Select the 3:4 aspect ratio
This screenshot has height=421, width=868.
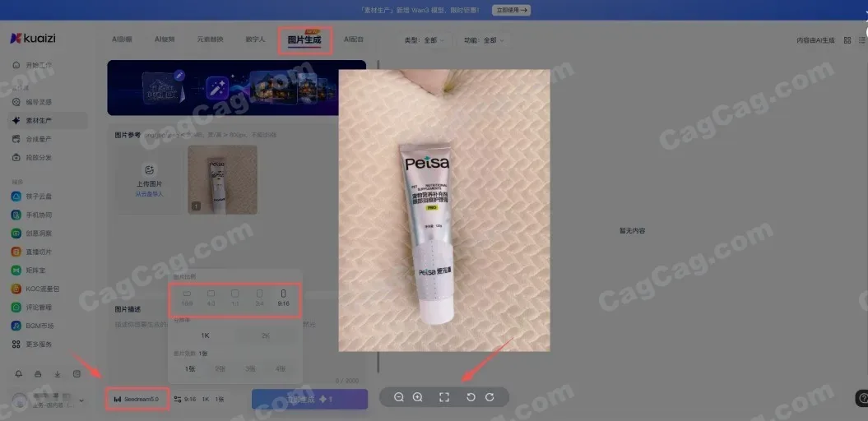click(259, 298)
